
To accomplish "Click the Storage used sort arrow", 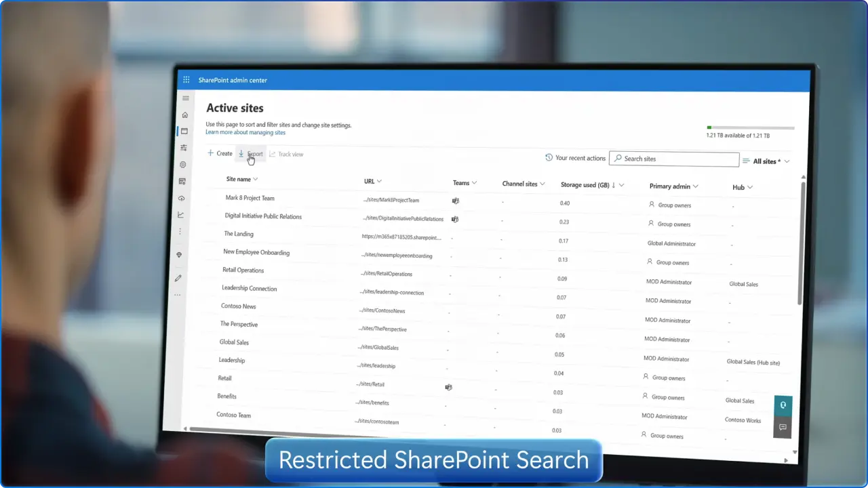I will (x=614, y=185).
